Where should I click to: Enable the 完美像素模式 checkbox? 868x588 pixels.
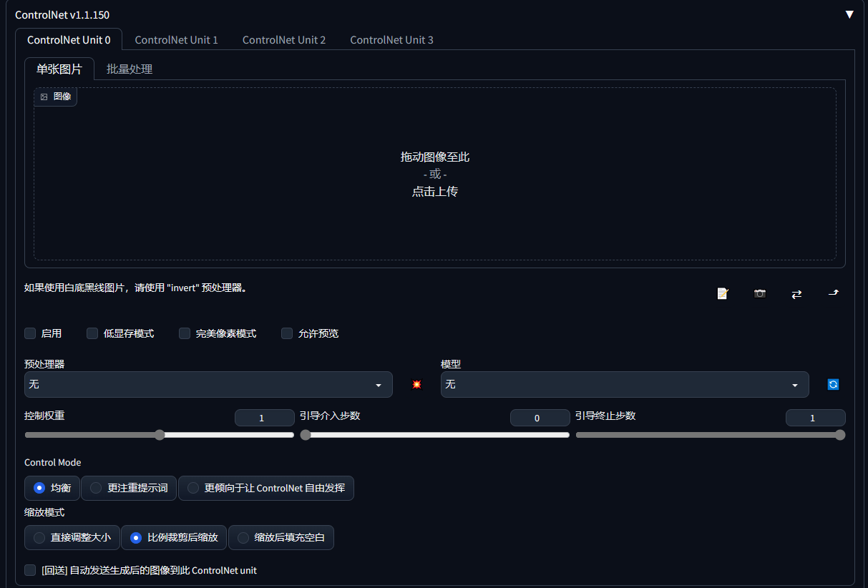(185, 333)
